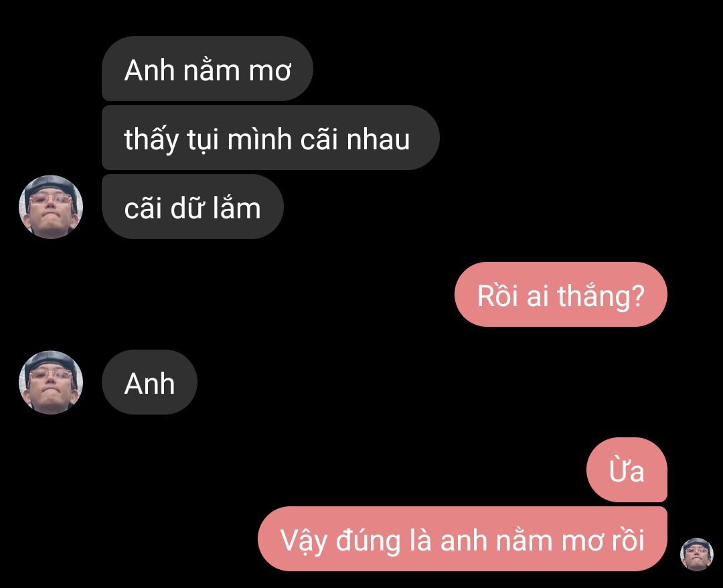Choose the short sent reply "Ừa"

pyautogui.click(x=627, y=470)
